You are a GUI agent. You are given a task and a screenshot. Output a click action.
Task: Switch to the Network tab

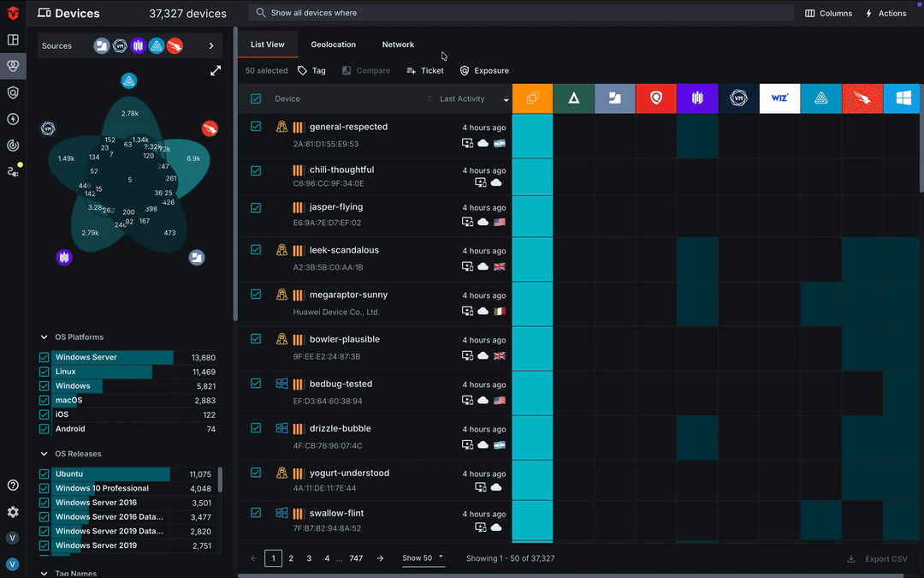coord(398,45)
